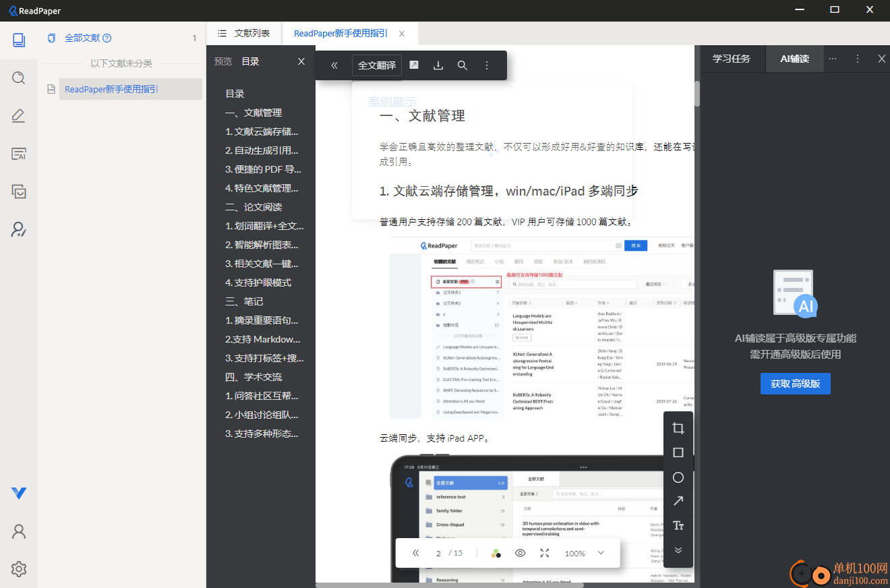
Task: Click the download icon in top toolbar
Action: [438, 65]
